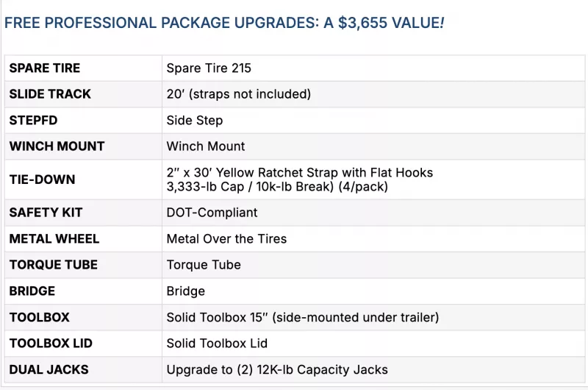This screenshot has width=588, height=390.
Task: Select the METAL WHEEL row label
Action: [54, 238]
